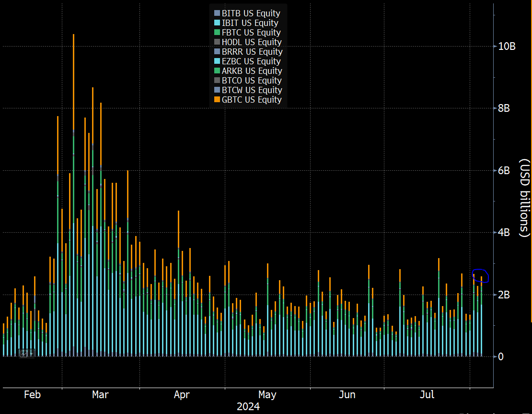Viewport: 532px width, 414px height.
Task: Select the Jul month axis label
Action: (427, 395)
